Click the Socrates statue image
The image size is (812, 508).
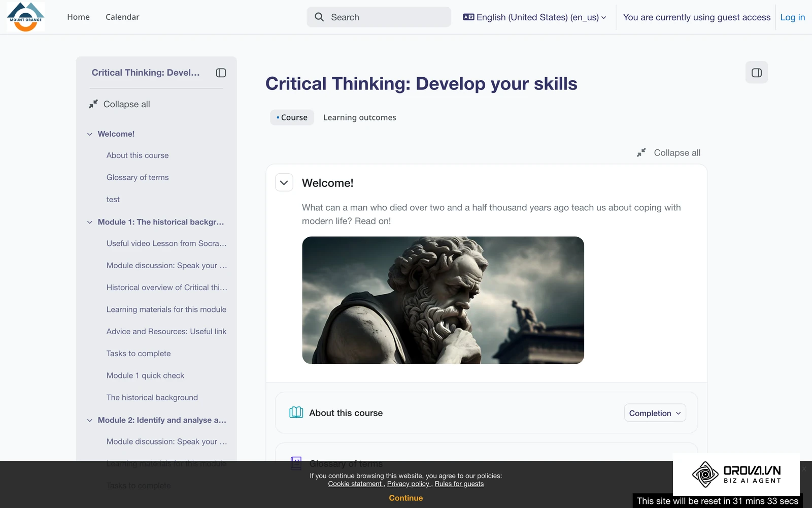(x=443, y=300)
